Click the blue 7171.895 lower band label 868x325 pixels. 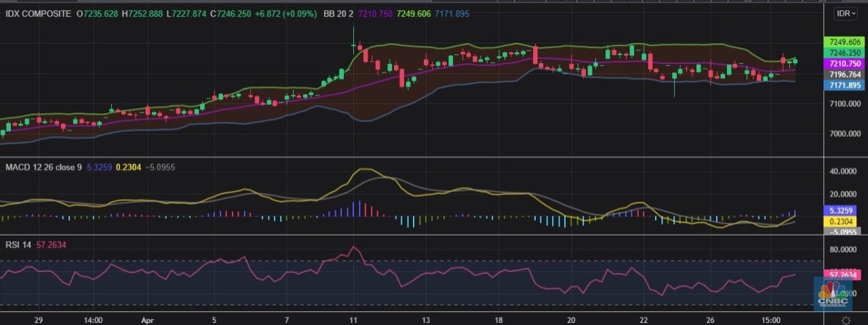pyautogui.click(x=843, y=85)
